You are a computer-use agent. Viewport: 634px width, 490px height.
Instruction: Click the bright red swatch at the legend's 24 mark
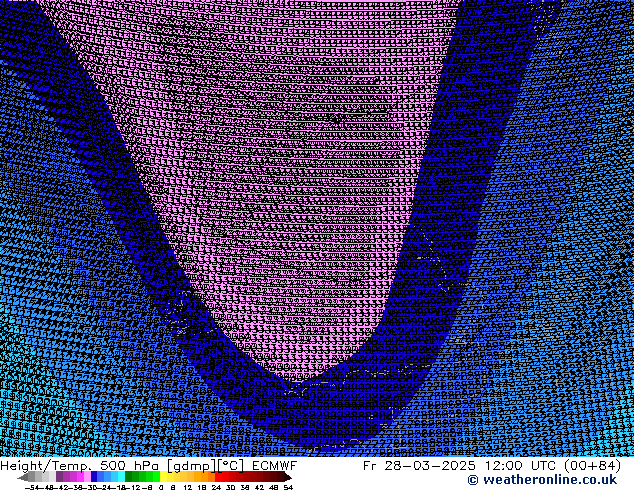tap(218, 476)
